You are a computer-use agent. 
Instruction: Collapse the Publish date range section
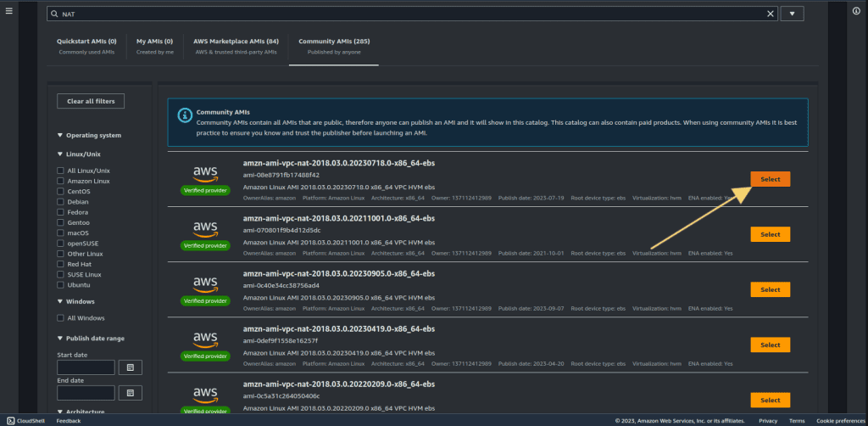[x=91, y=339]
